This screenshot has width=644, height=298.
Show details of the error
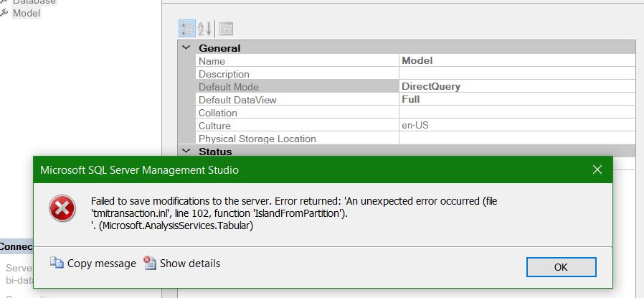click(x=181, y=263)
